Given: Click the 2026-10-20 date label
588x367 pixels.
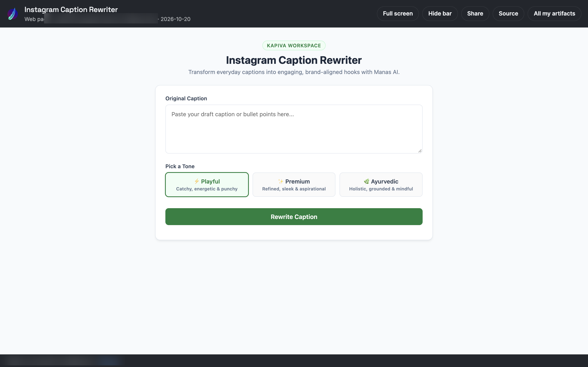Looking at the screenshot, I should pyautogui.click(x=175, y=19).
